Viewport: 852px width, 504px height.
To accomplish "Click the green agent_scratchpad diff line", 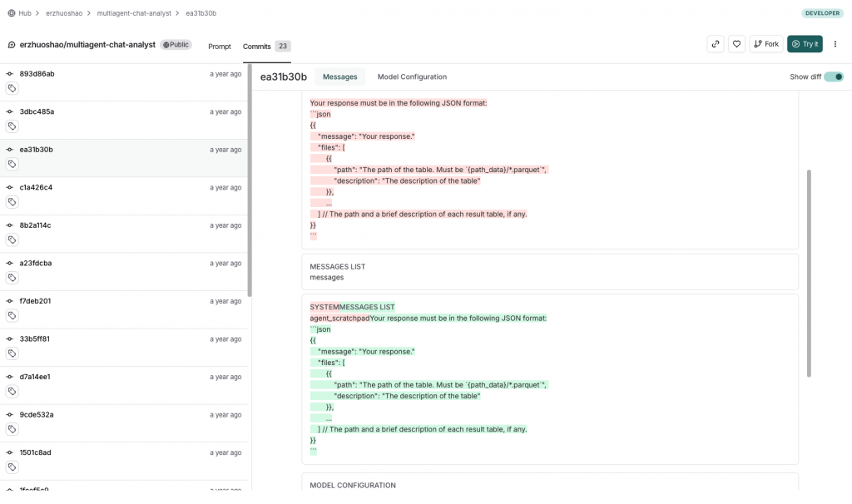I will (428, 319).
